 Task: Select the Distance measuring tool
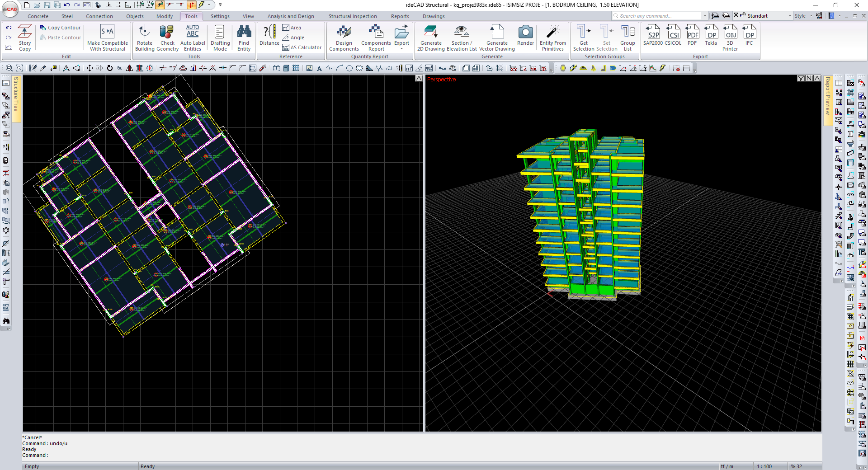[x=269, y=35]
